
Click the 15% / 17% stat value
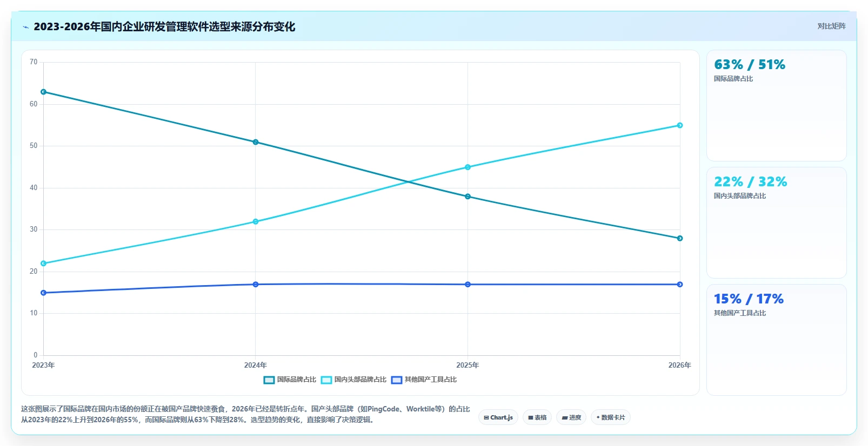(x=749, y=299)
